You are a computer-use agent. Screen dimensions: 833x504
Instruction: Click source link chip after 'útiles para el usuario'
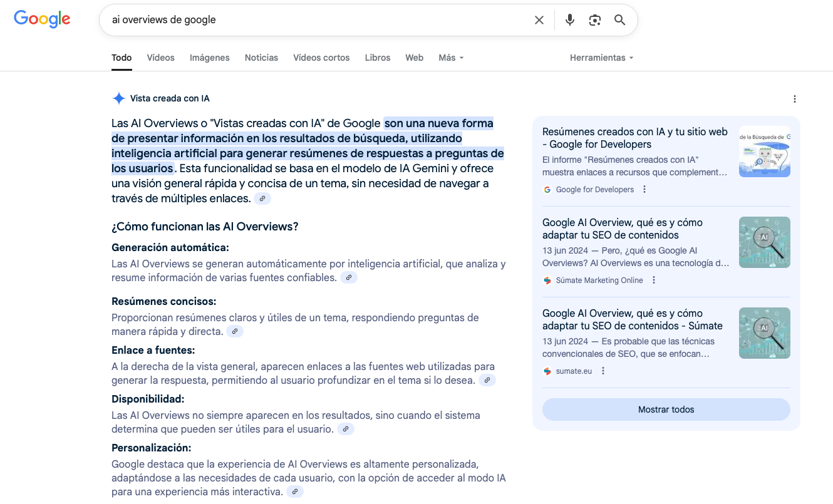[x=346, y=429]
